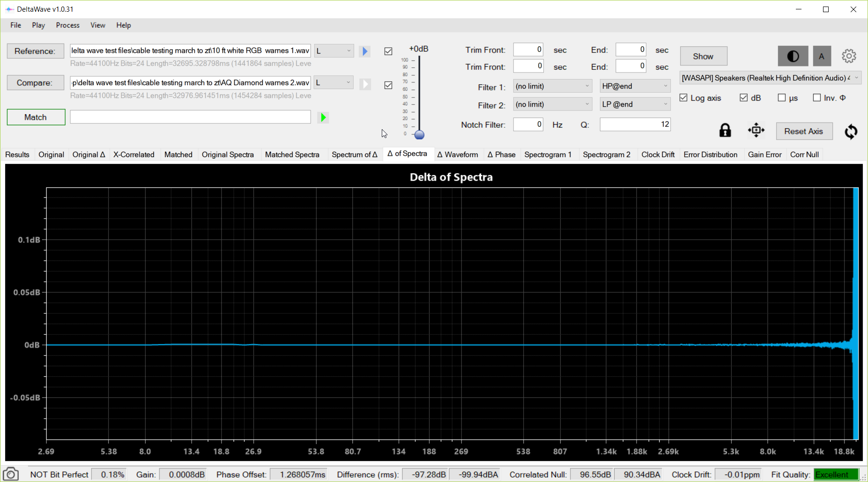Play the Reference file with blue arrow

pos(365,51)
